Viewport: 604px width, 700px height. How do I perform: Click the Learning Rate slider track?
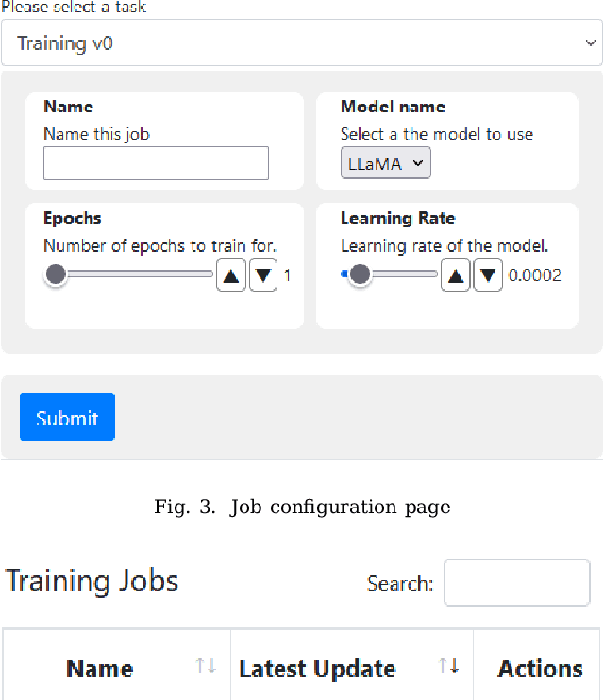pos(406,275)
